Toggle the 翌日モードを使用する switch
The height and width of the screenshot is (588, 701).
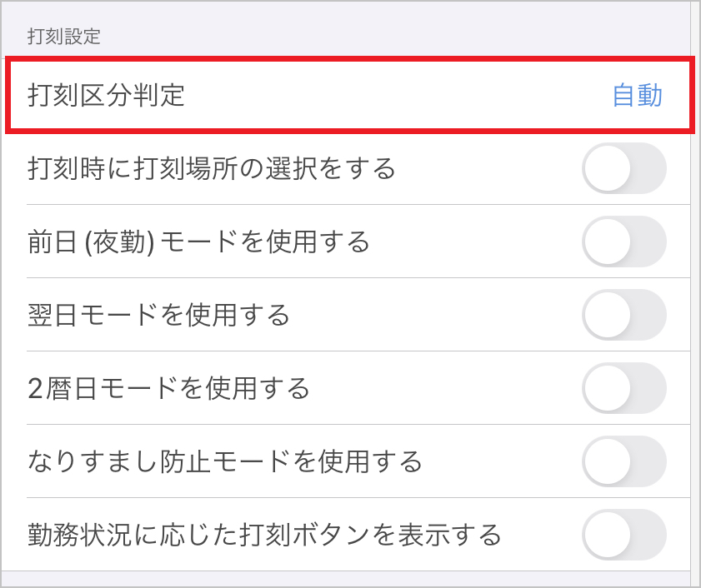624,315
